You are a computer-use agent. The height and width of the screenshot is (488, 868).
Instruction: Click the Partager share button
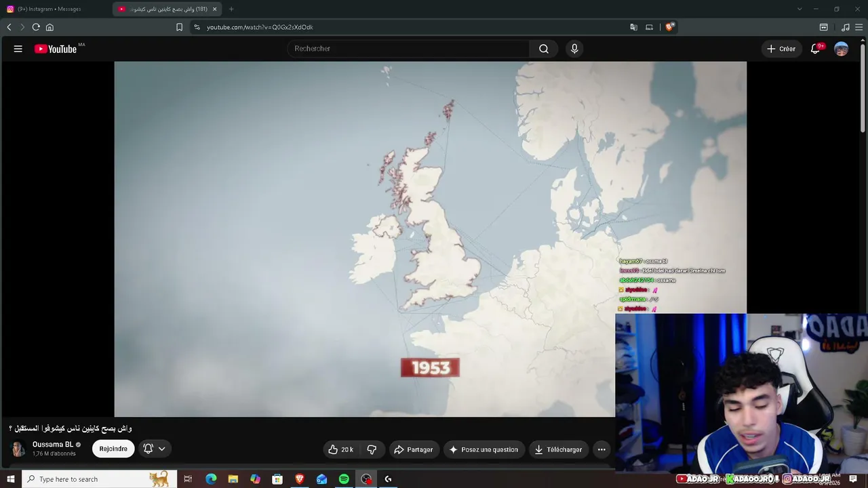[x=414, y=449]
